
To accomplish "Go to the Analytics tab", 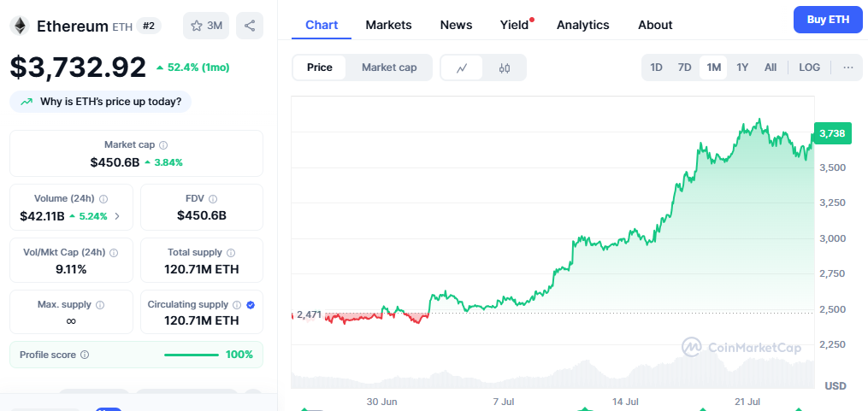I will pyautogui.click(x=583, y=25).
